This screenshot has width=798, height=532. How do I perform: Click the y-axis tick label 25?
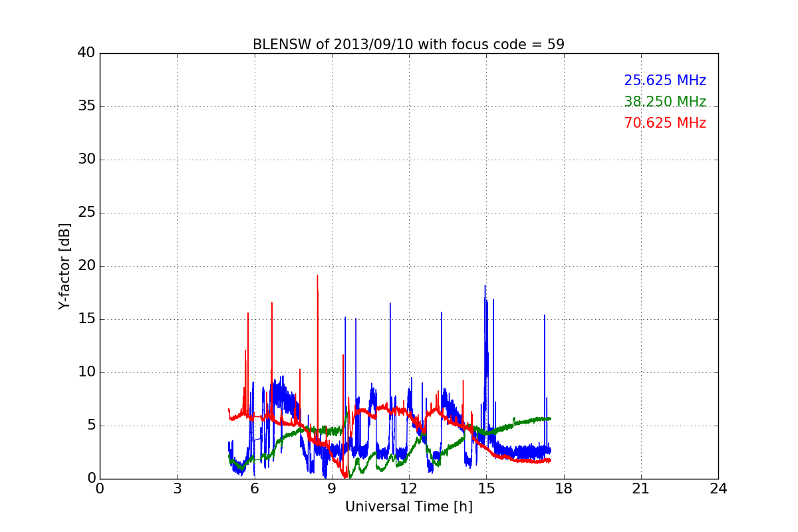tap(86, 213)
